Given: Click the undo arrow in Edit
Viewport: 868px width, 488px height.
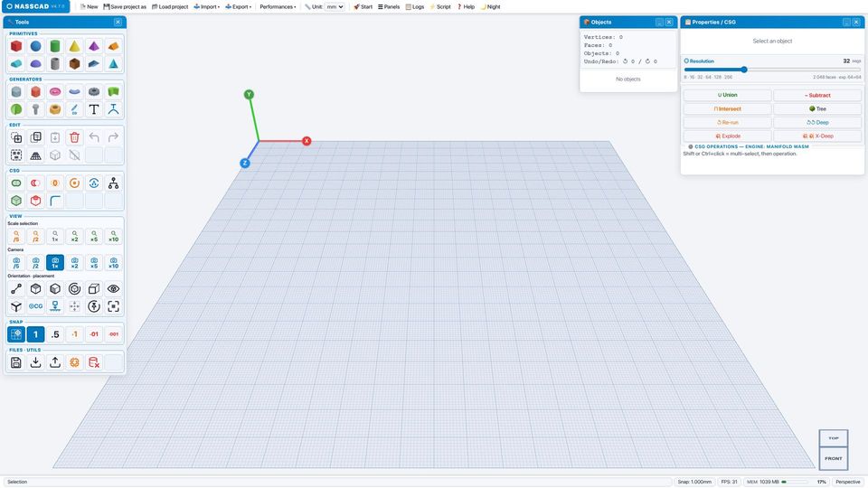Looking at the screenshot, I should (x=93, y=137).
